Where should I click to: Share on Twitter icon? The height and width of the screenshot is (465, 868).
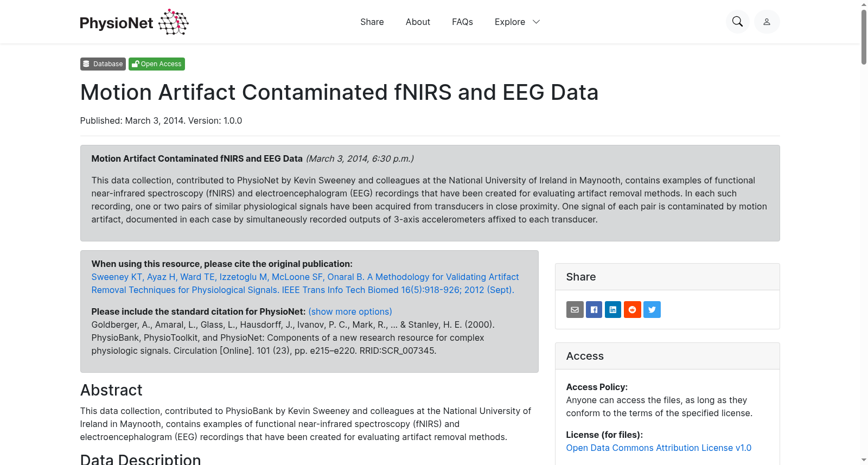(652, 309)
